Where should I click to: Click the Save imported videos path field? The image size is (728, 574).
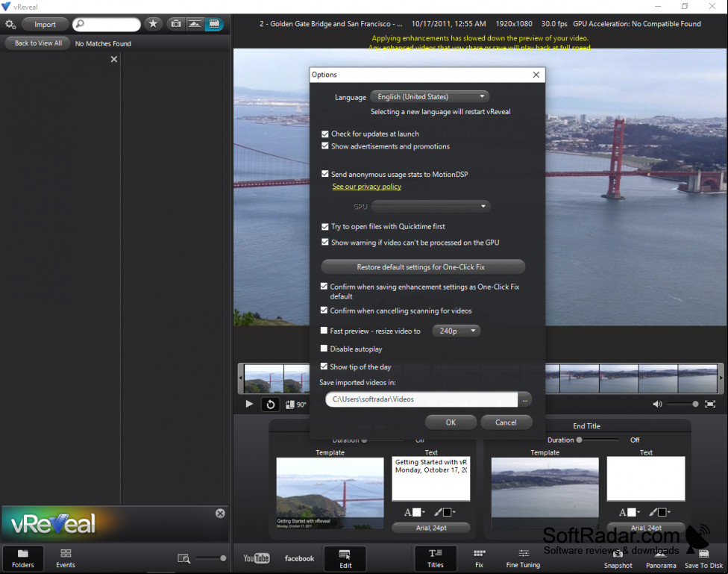coord(421,399)
